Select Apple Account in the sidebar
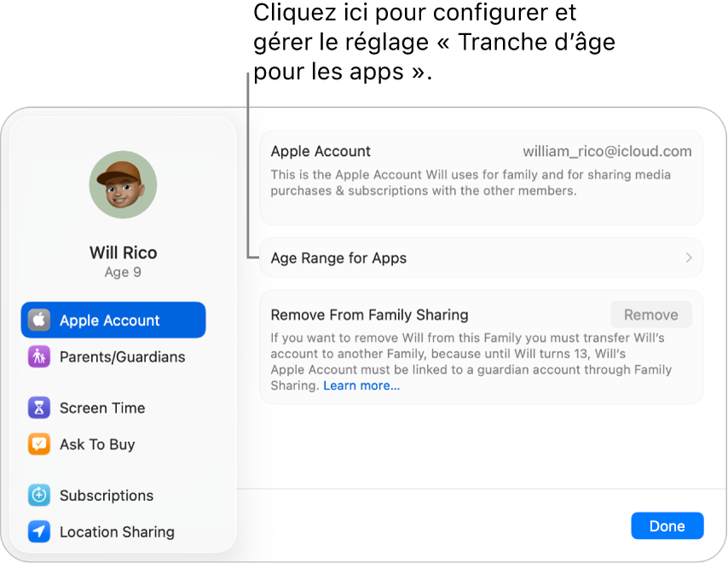 (109, 320)
